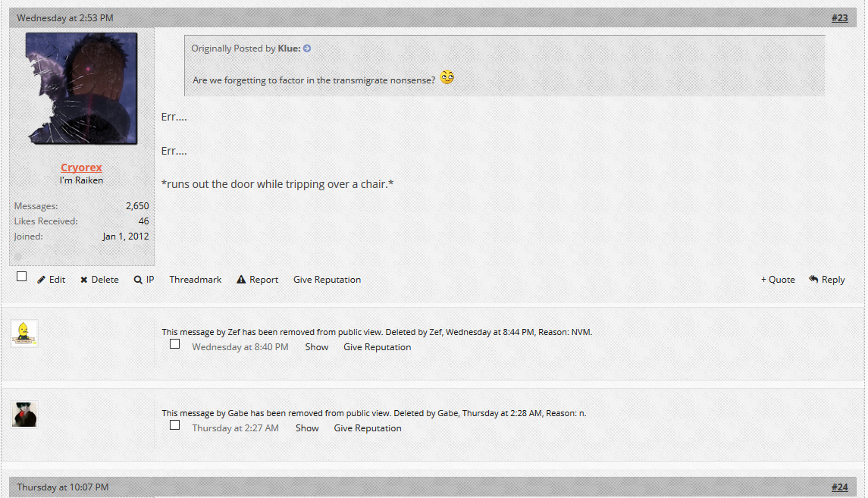868x498 pixels.
Task: Click the + Quote button
Action: coord(778,280)
